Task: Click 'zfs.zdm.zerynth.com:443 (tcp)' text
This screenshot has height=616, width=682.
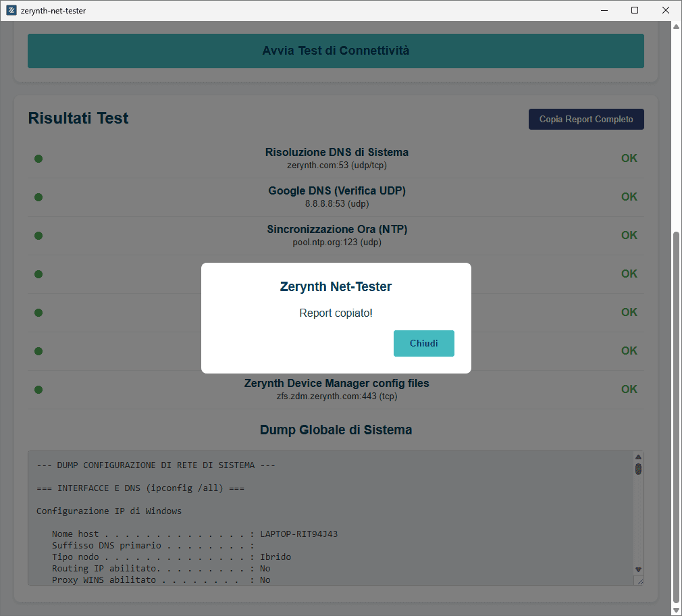Action: (x=337, y=396)
